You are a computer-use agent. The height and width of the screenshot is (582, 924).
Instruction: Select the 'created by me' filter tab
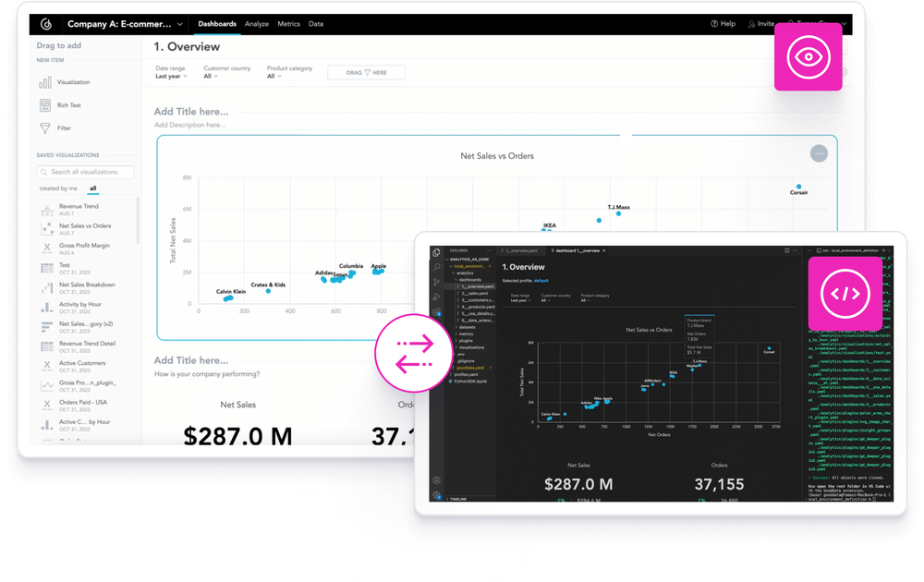tap(58, 188)
